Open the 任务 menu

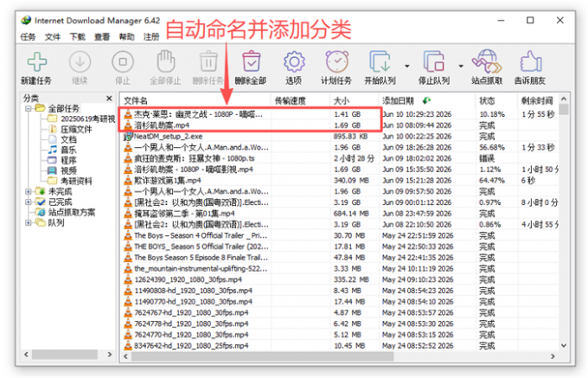click(28, 36)
